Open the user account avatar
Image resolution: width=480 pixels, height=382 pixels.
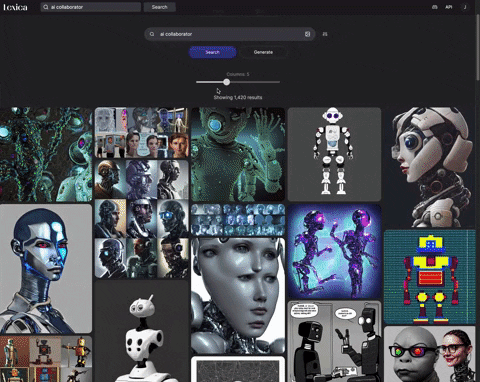coord(464,7)
